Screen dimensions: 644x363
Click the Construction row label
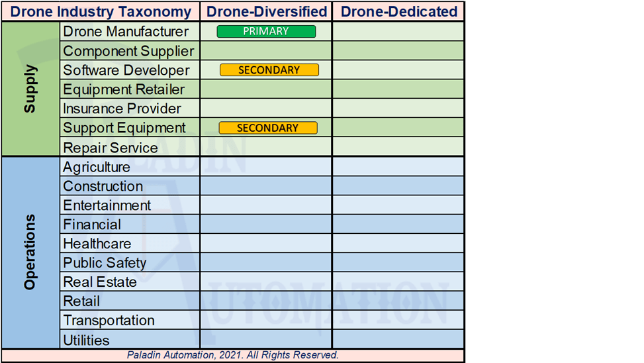click(103, 186)
